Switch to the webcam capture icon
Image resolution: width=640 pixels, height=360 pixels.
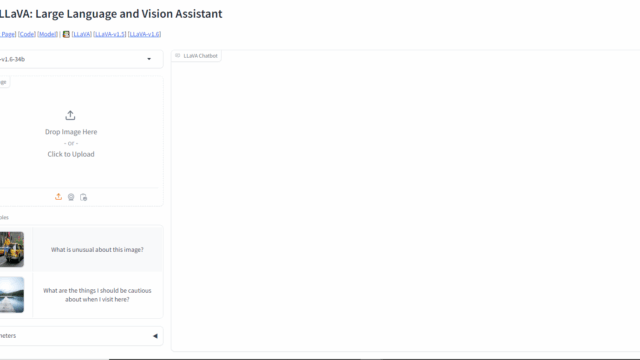pyautogui.click(x=71, y=197)
